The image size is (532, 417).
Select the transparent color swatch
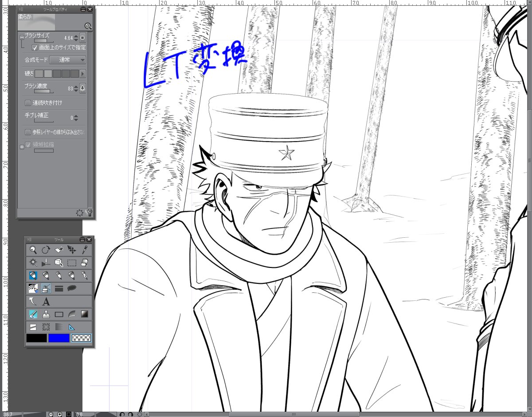82,338
